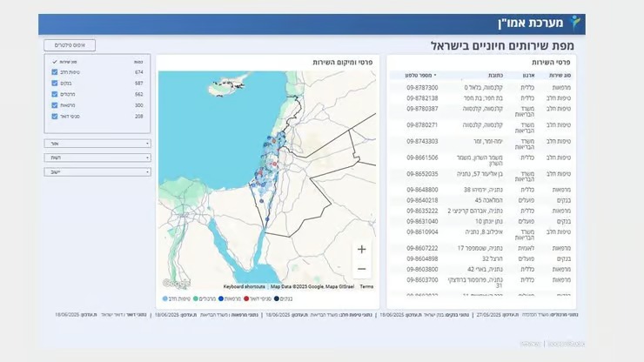644x362 pixels.
Task: Toggle the בנקים filter checkbox
Action: click(x=55, y=84)
